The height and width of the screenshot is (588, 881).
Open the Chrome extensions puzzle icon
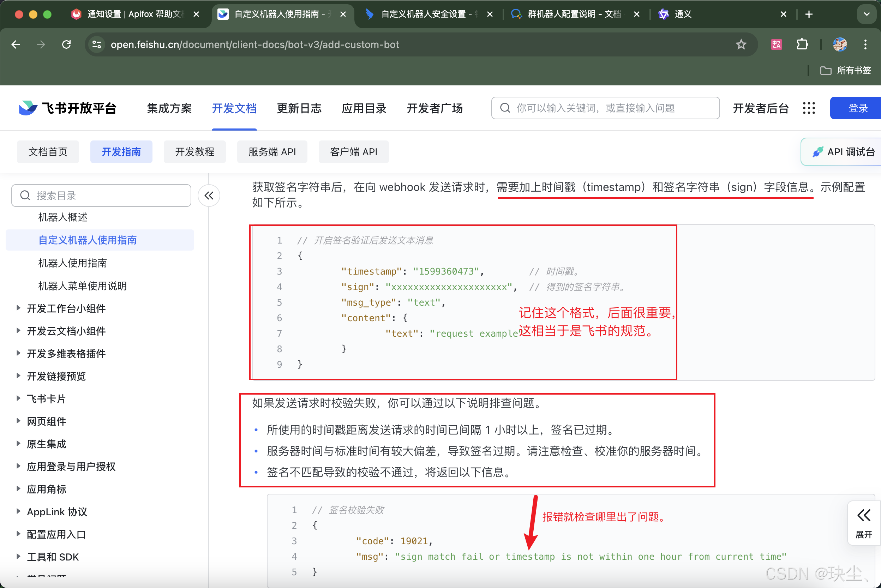pyautogui.click(x=802, y=44)
